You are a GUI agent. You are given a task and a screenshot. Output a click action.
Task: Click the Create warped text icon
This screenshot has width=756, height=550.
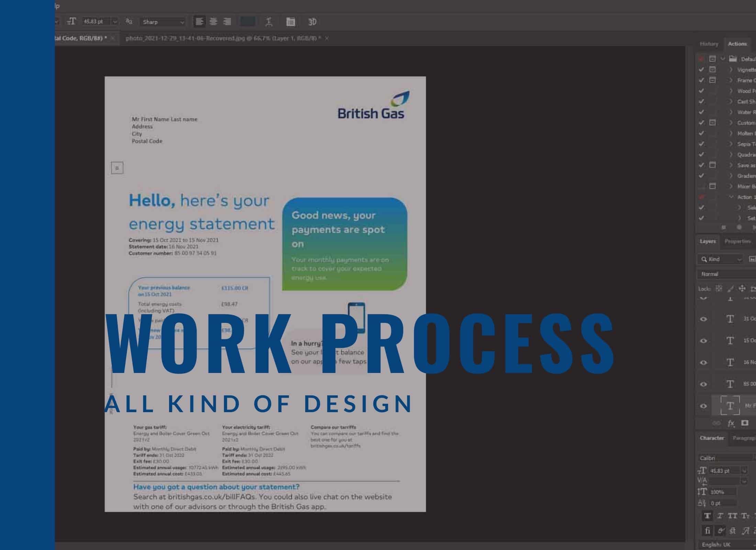click(269, 22)
